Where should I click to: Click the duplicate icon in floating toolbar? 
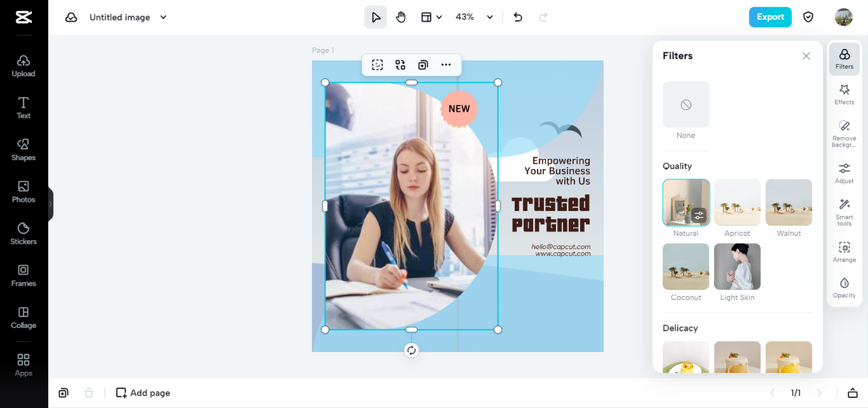[423, 64]
